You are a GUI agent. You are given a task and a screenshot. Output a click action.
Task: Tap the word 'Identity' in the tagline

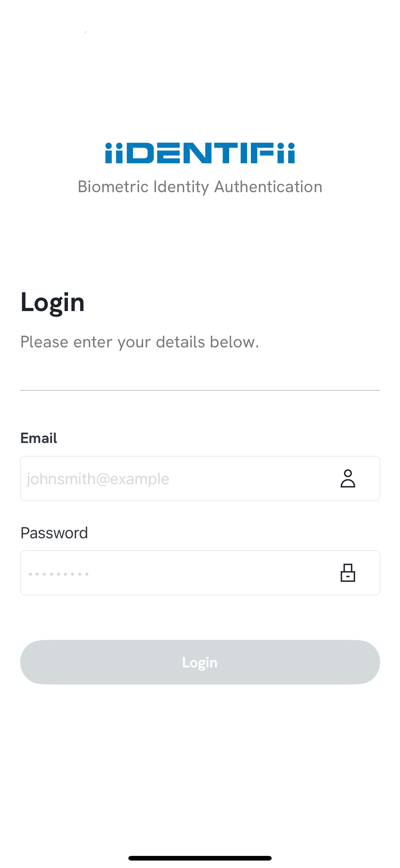181,187
